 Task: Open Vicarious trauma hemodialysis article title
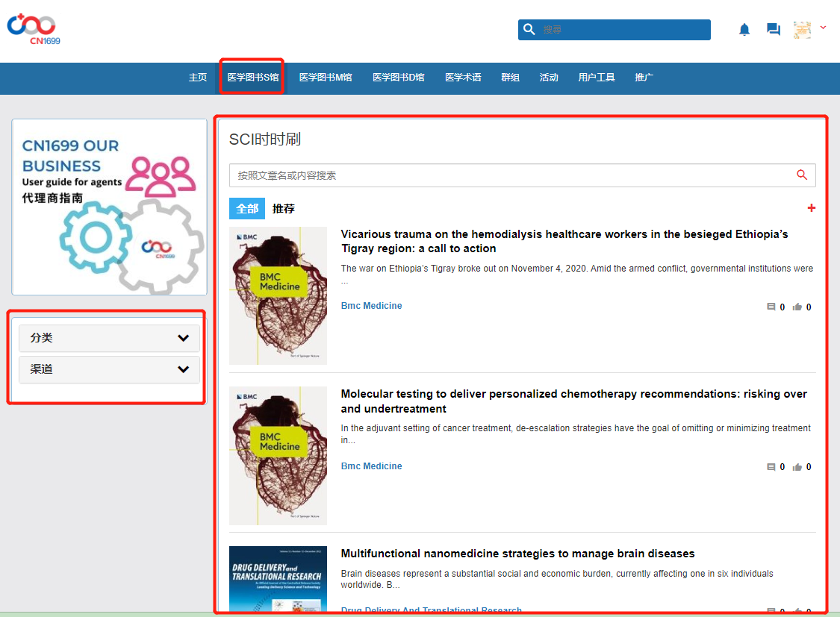tap(564, 241)
